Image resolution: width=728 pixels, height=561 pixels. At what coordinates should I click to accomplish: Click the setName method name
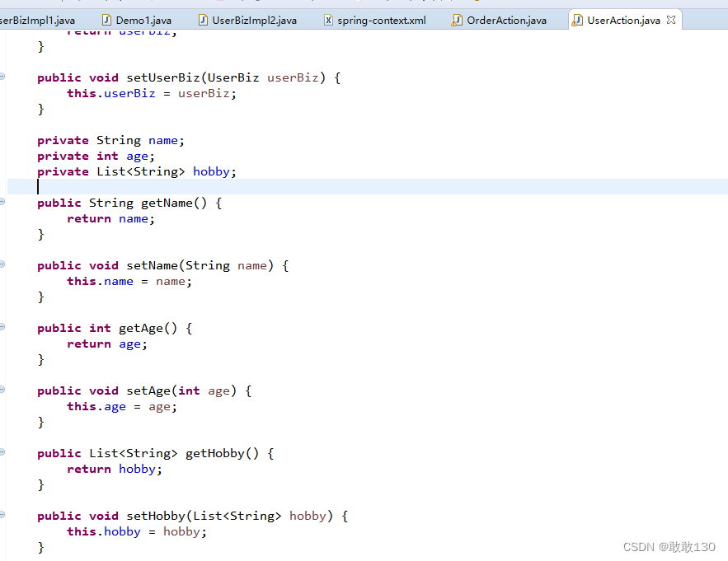click(152, 265)
